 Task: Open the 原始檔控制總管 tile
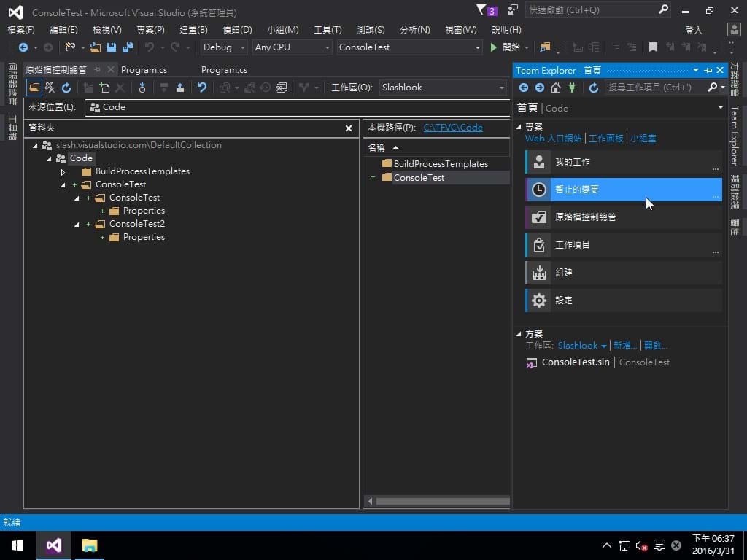coord(624,217)
